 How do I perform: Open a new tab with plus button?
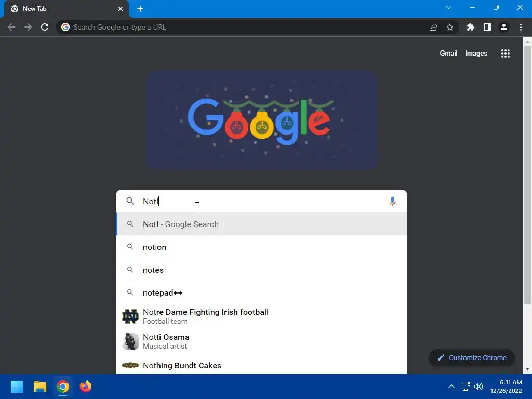click(x=140, y=9)
